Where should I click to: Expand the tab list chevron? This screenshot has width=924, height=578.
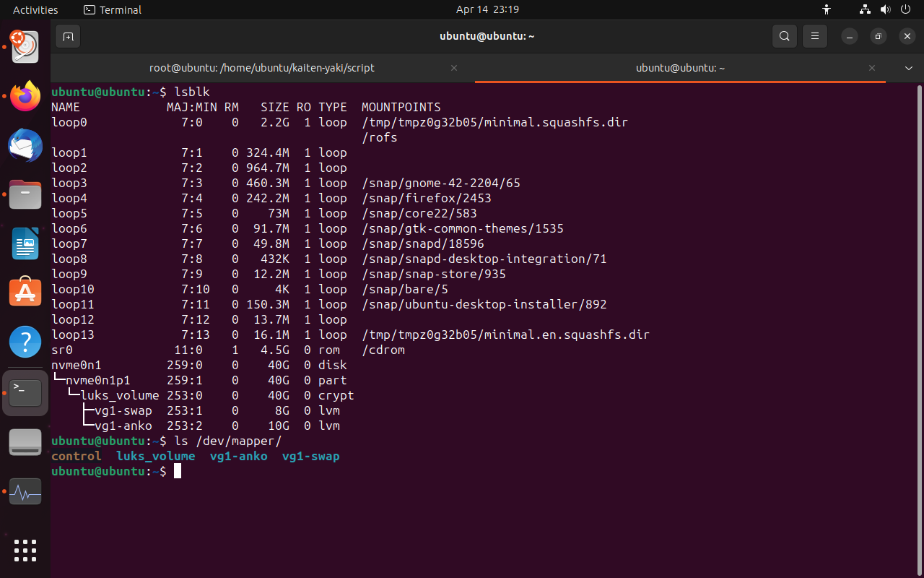pyautogui.click(x=908, y=68)
